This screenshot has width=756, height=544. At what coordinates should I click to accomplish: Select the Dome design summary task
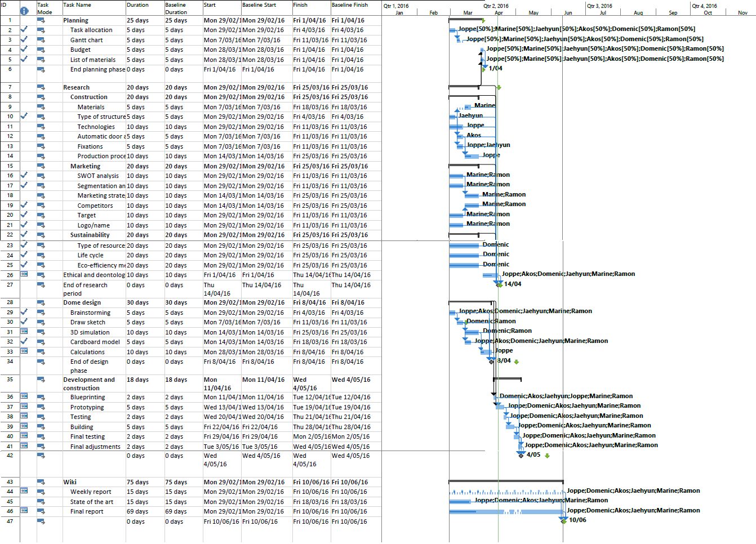82,302
